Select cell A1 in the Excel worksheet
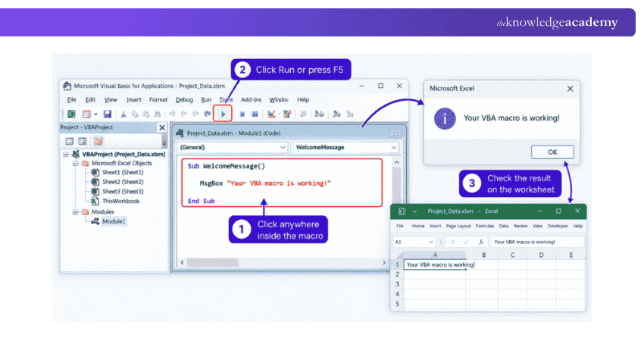Image resolution: width=644 pixels, height=341 pixels. coord(435,265)
